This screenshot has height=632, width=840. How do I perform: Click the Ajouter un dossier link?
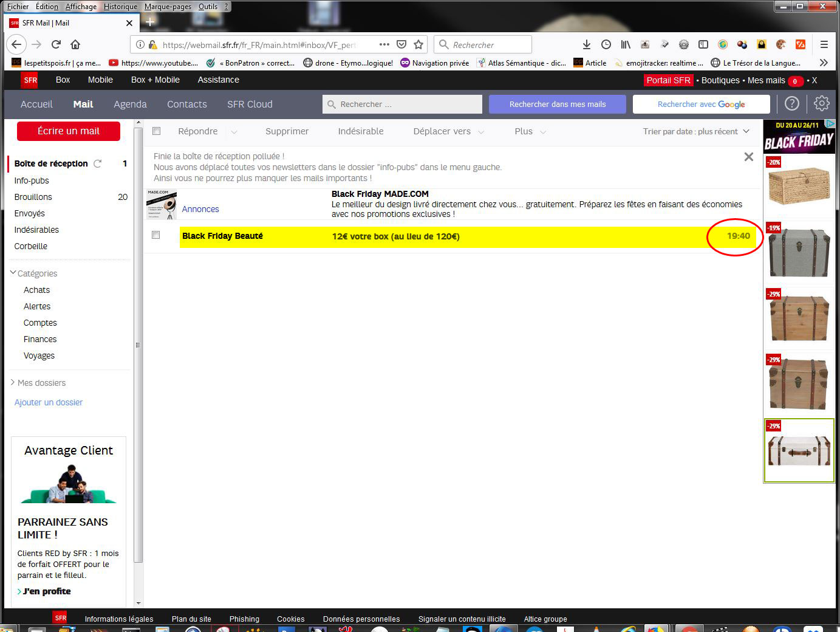(49, 402)
